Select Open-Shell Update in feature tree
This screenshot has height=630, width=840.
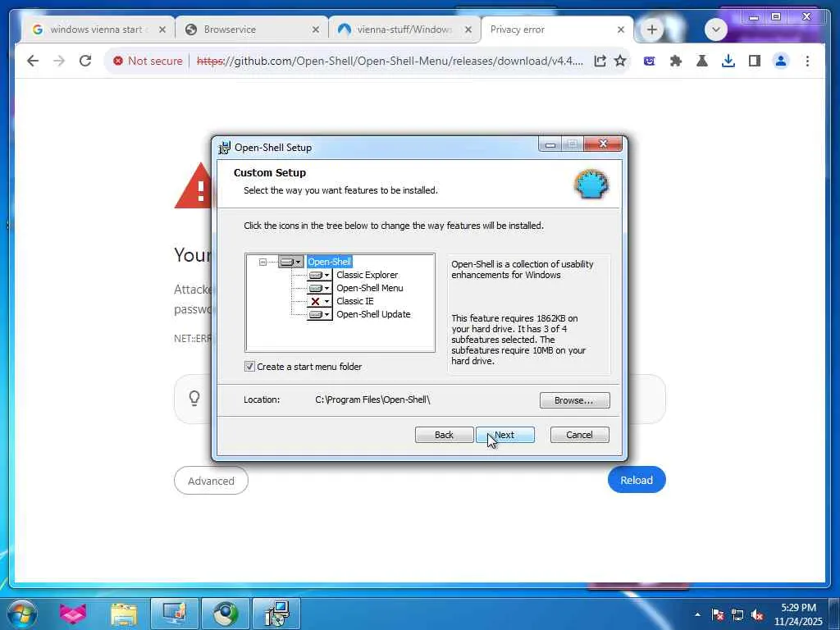tap(373, 314)
